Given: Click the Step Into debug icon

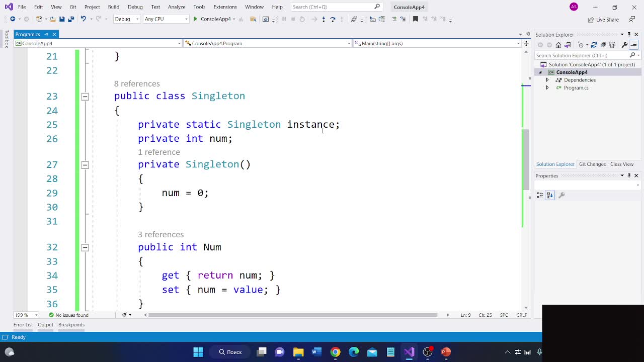Looking at the screenshot, I should coord(323,19).
